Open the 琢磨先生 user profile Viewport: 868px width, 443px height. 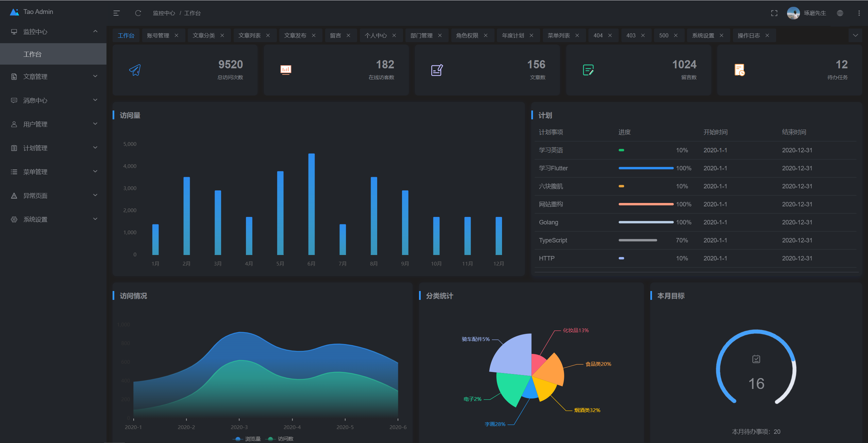click(814, 13)
